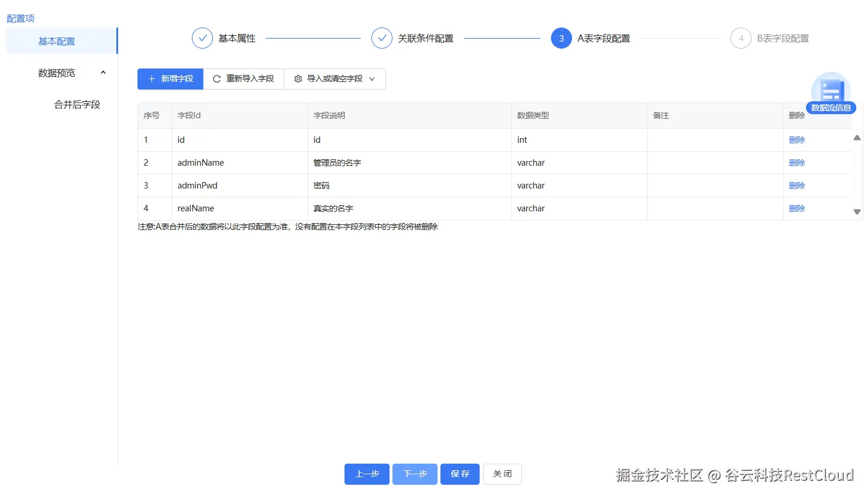Select the B表字段配置 step label
The width and height of the screenshot is (868, 497).
[783, 38]
